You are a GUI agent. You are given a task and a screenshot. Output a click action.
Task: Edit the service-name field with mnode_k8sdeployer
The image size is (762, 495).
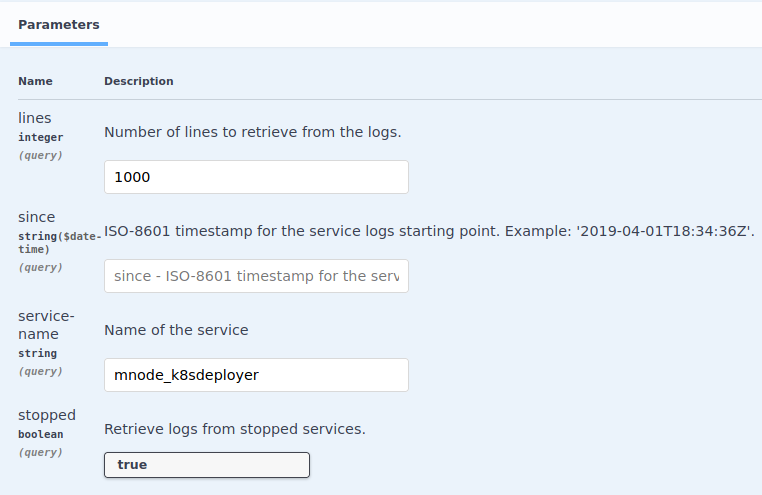coord(256,375)
